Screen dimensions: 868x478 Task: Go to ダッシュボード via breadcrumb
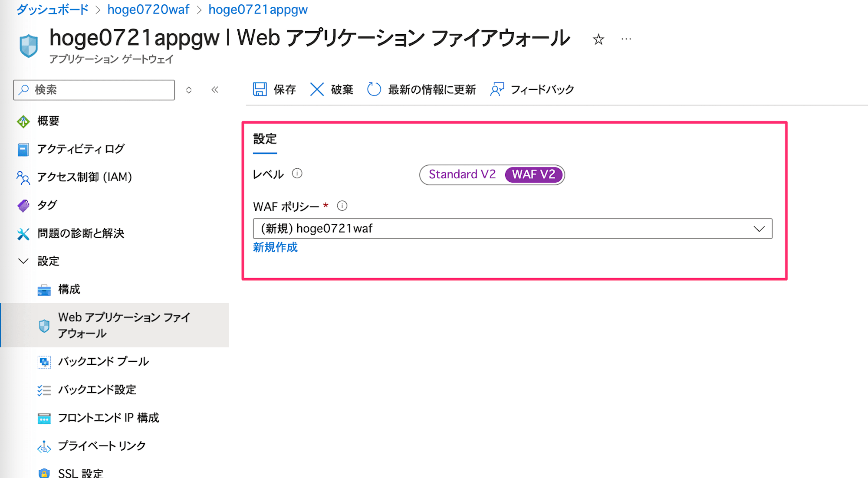point(53,10)
